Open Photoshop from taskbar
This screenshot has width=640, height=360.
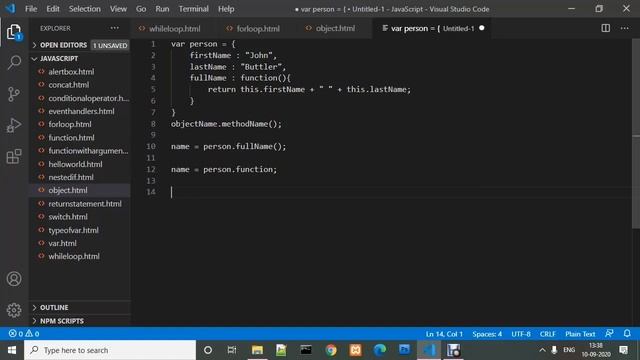point(404,350)
